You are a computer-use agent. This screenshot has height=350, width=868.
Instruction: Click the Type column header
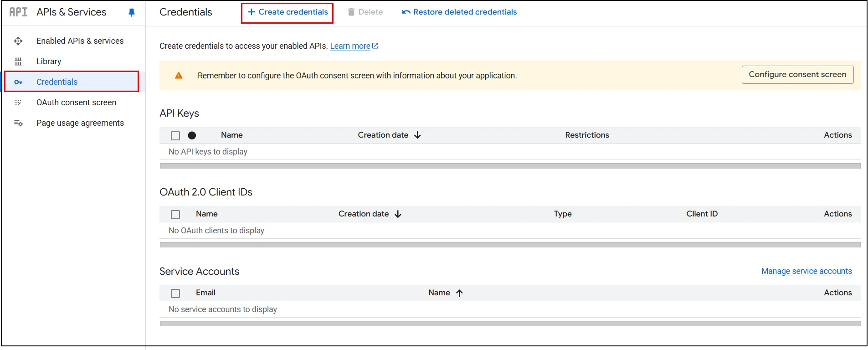coord(563,214)
